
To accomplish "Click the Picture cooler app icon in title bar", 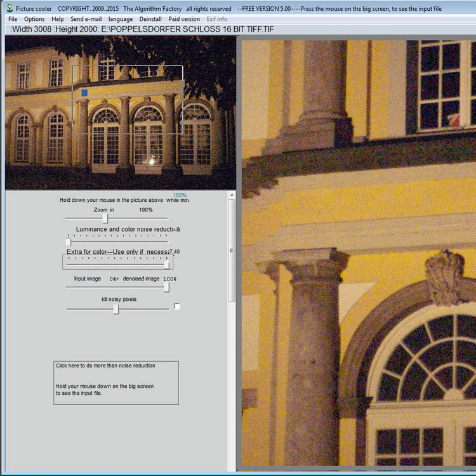I will click(10, 8).
